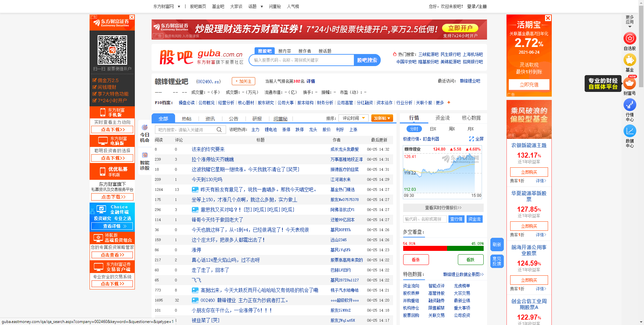Click the + 加关注 button
The height and width of the screenshot is (325, 644).
pos(244,81)
